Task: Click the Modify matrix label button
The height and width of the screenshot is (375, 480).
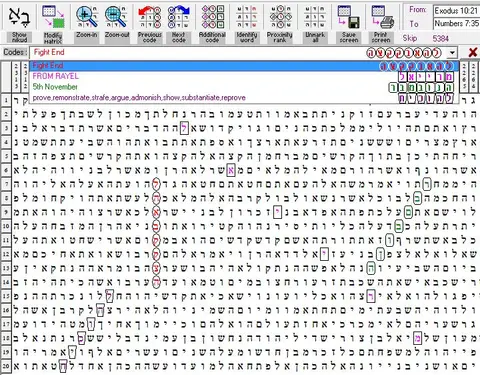Action: click(x=53, y=38)
